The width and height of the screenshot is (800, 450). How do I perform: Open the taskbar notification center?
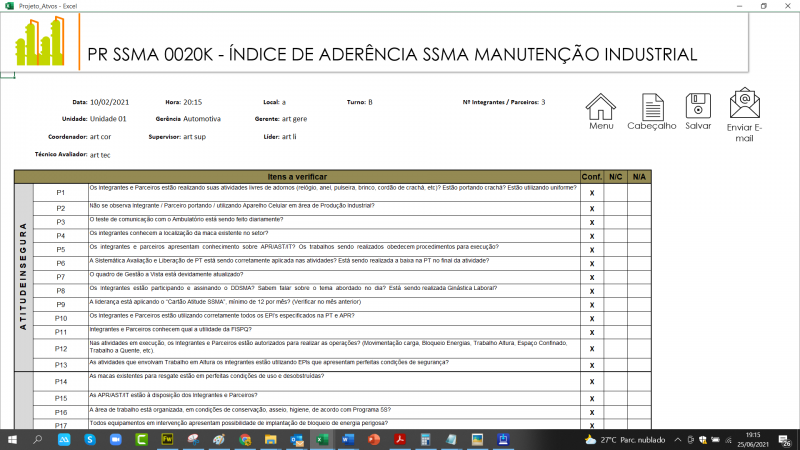[786, 440]
